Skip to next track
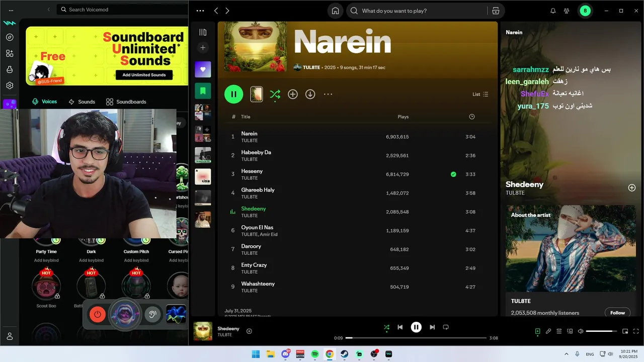 click(x=432, y=327)
